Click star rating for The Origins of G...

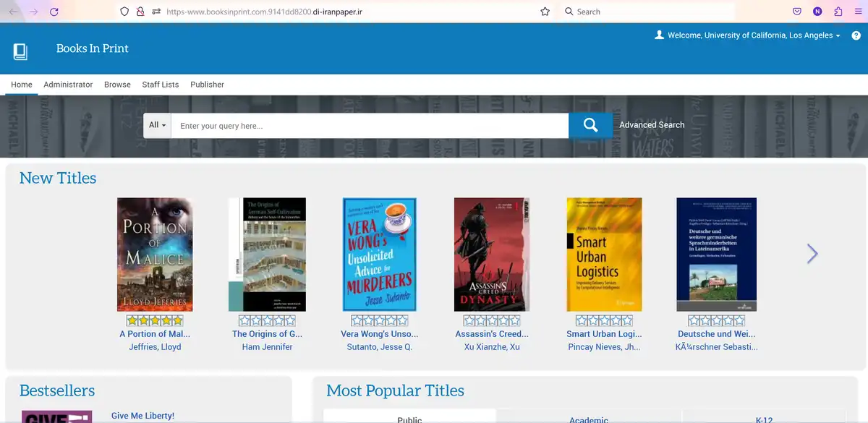point(267,320)
